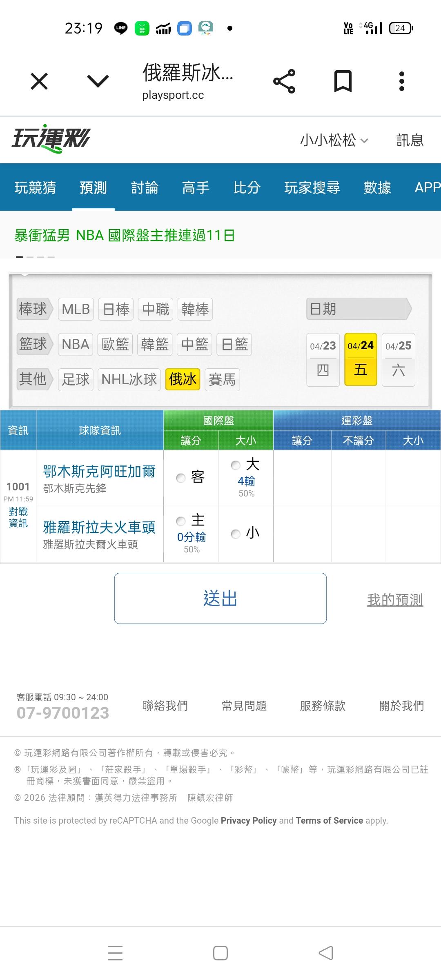The height and width of the screenshot is (980, 441).
Task: Submit predictions with 送出 button
Action: (220, 598)
